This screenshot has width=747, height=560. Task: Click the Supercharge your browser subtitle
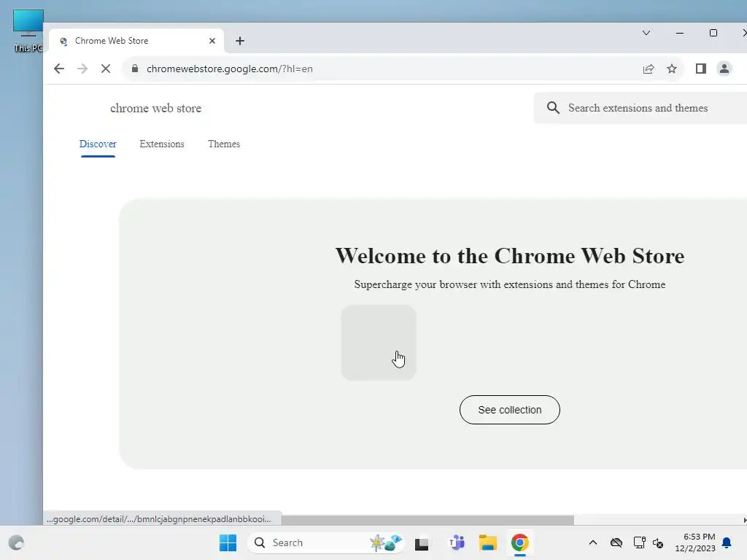pyautogui.click(x=510, y=284)
